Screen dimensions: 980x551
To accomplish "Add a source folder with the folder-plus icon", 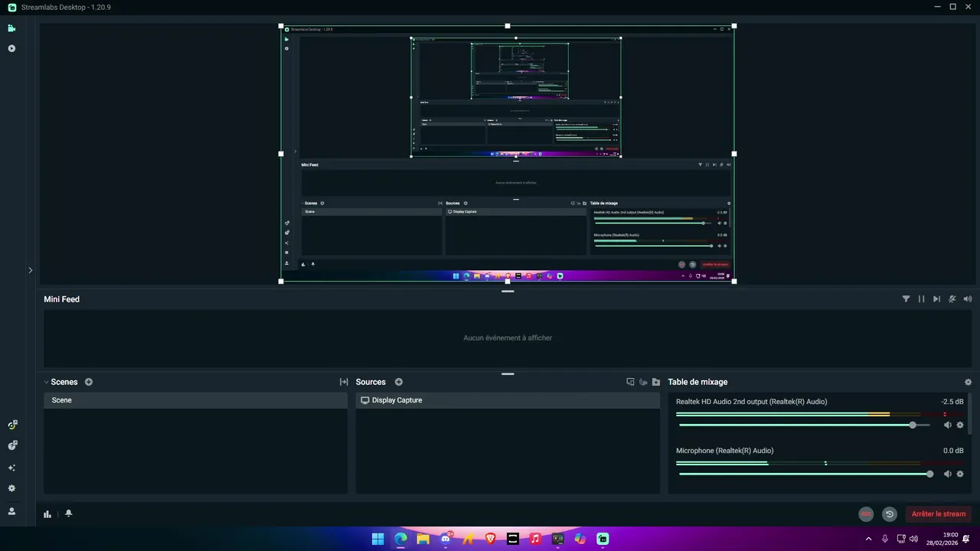I will (x=656, y=382).
